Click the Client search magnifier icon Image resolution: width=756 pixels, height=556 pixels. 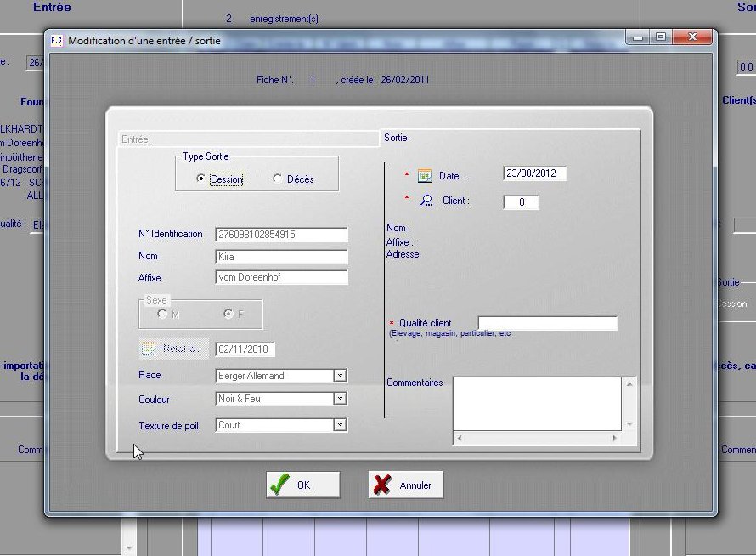pos(426,201)
